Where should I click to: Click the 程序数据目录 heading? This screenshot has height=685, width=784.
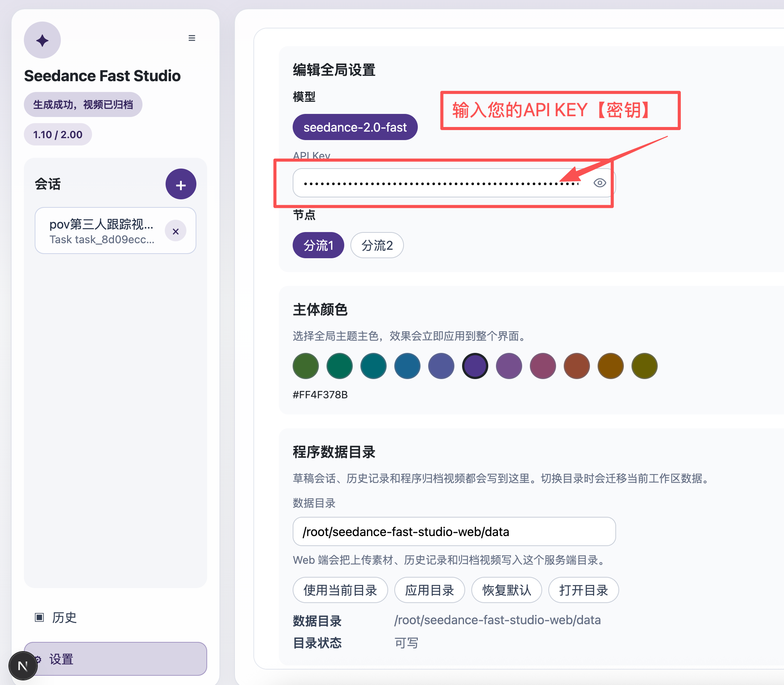(x=334, y=452)
